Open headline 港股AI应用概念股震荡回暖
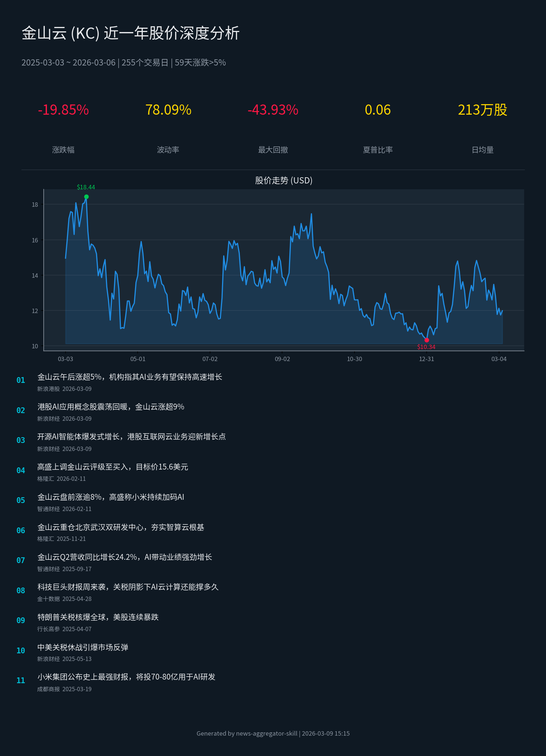Viewport: 546px width, 756px height. coord(111,407)
